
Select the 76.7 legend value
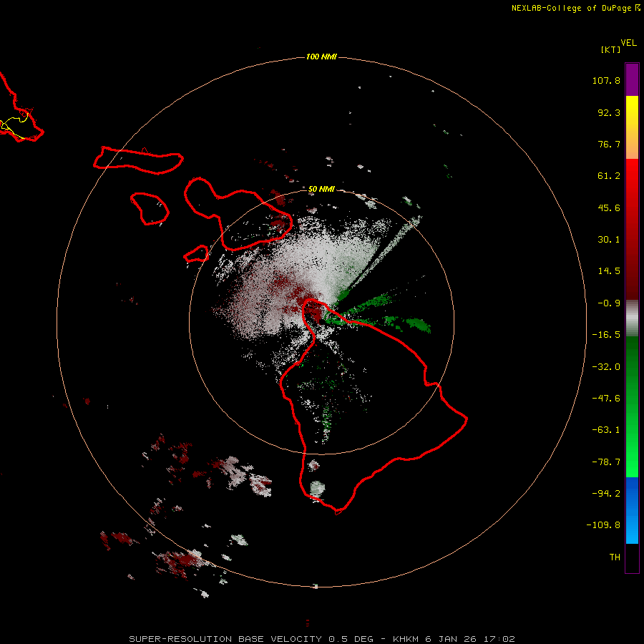[609, 144]
